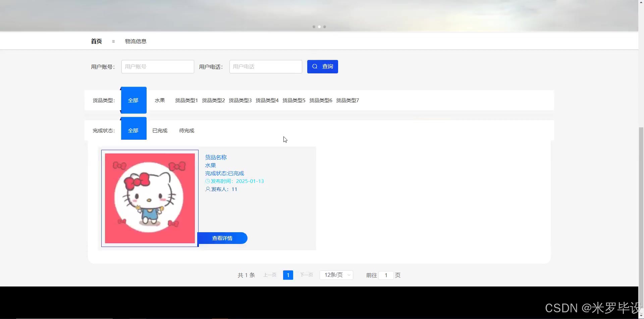The width and height of the screenshot is (644, 319).
Task: Filter by 货品类型2
Action: click(213, 100)
